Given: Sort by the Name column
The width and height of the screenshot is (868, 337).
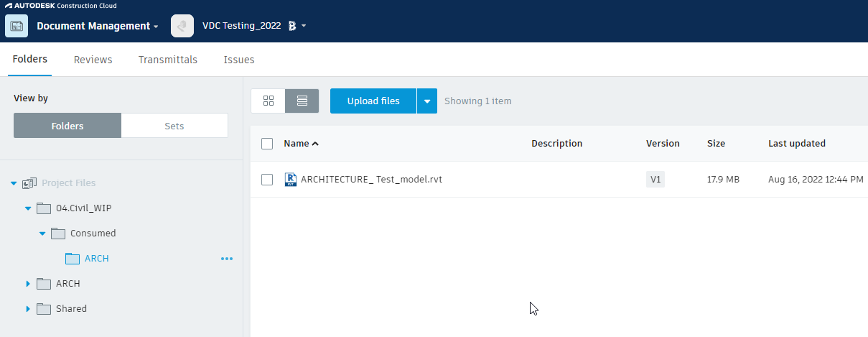Looking at the screenshot, I should 301,144.
